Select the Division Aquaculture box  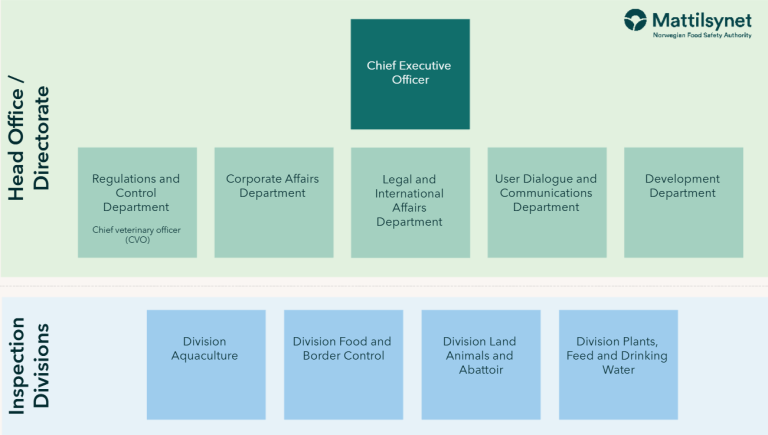click(206, 364)
